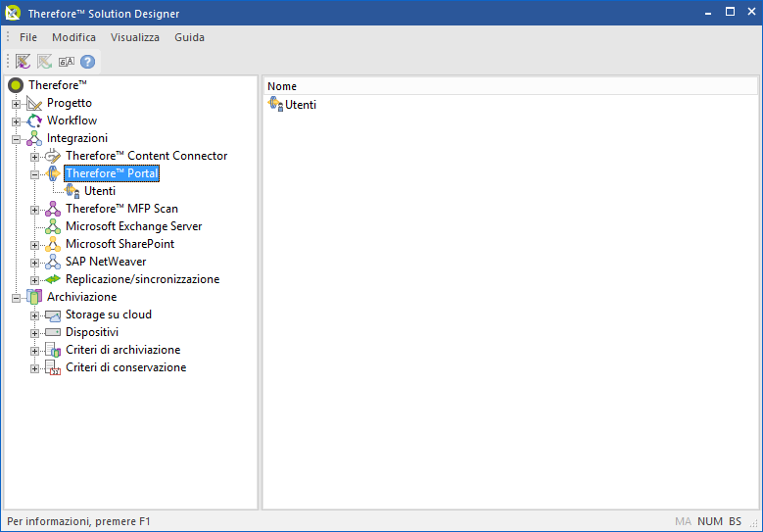Screen dimensions: 763x532
Task: Expand the Storage su cloud node
Action: 34,315
